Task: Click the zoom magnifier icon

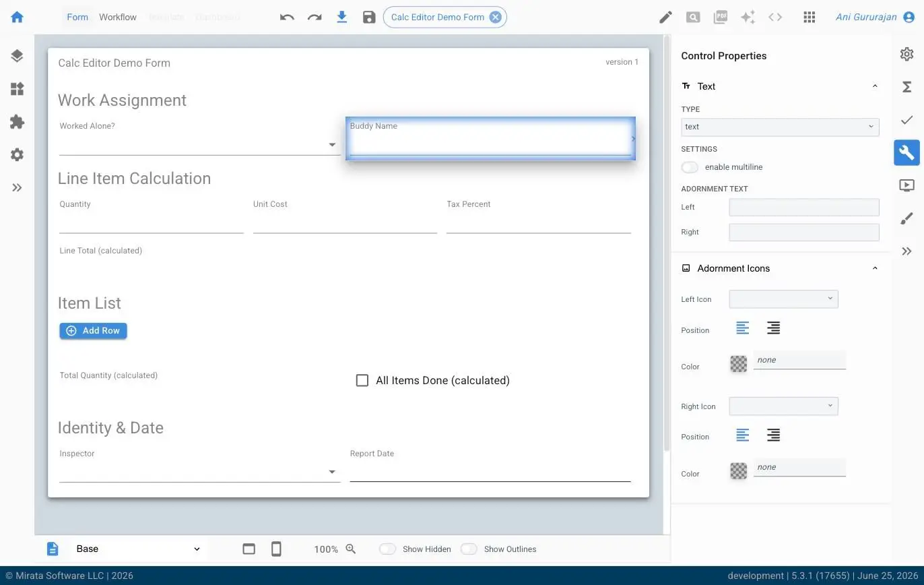Action: pyautogui.click(x=351, y=549)
